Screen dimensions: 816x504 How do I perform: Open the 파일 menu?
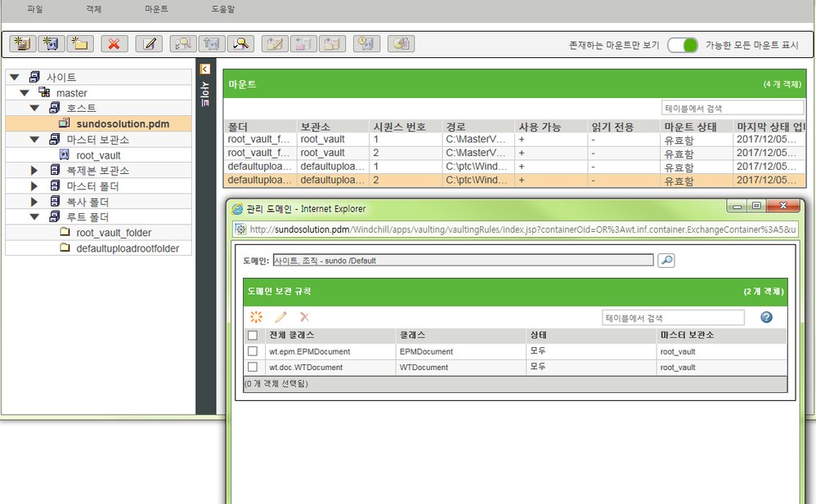[34, 9]
